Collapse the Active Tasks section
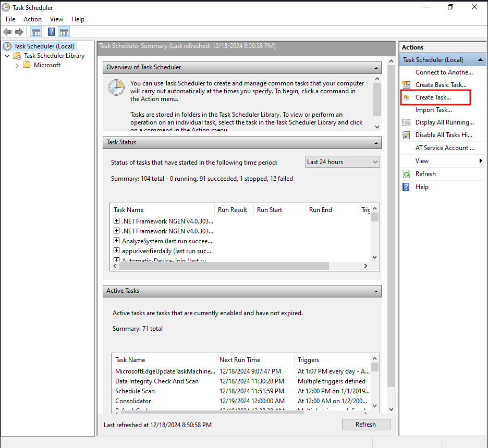The width and height of the screenshot is (488, 448). pos(375,291)
